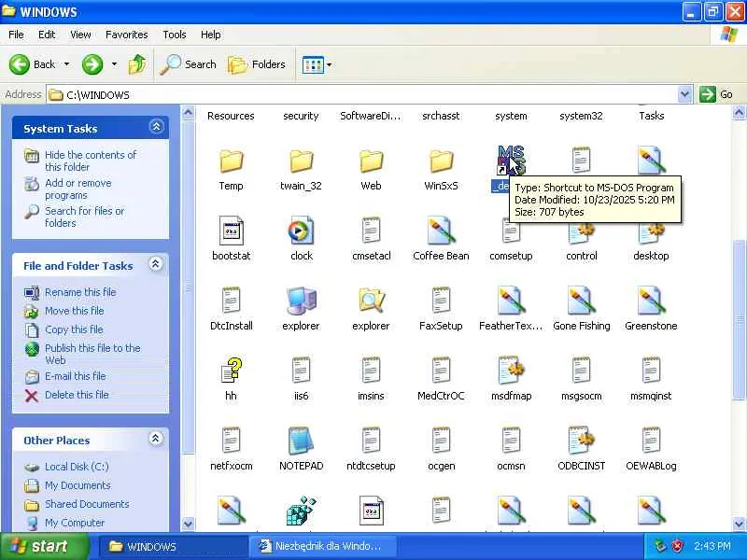Collapse the File and Folder Tasks panel
This screenshot has height=560, width=747.
pyautogui.click(x=156, y=264)
